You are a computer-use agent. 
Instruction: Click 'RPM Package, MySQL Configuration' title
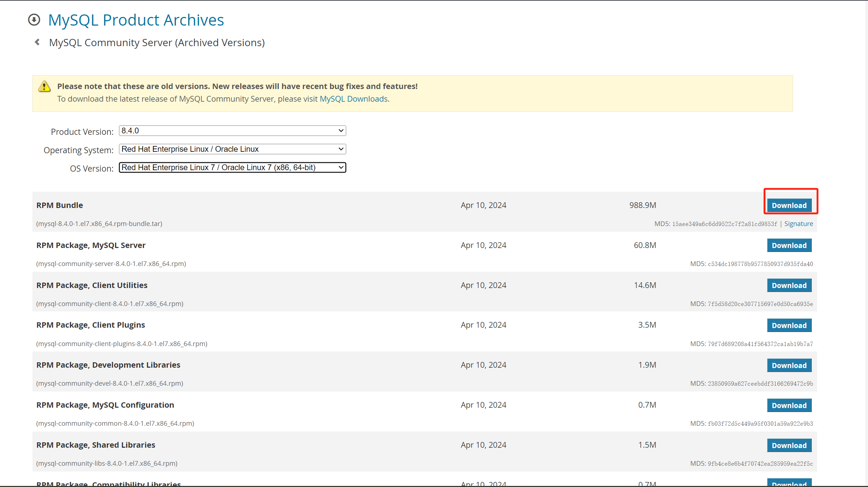click(105, 405)
